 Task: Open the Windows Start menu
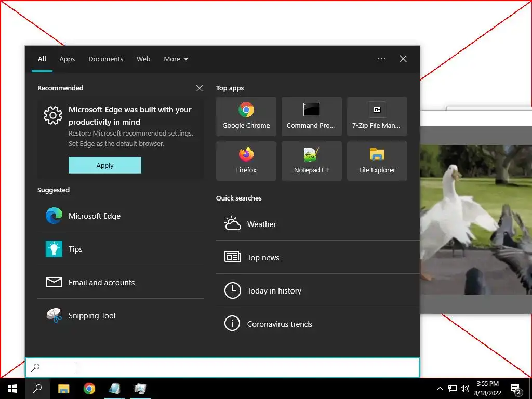point(12,389)
